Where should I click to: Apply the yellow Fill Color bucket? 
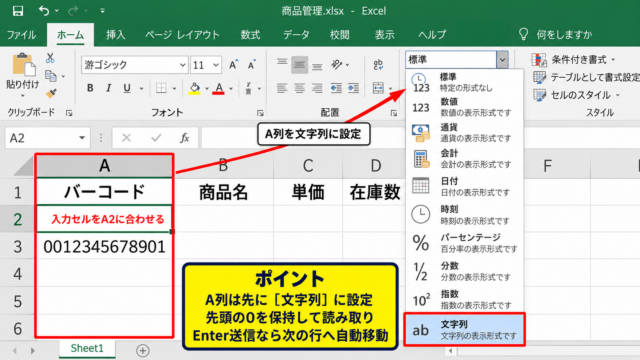tap(194, 88)
